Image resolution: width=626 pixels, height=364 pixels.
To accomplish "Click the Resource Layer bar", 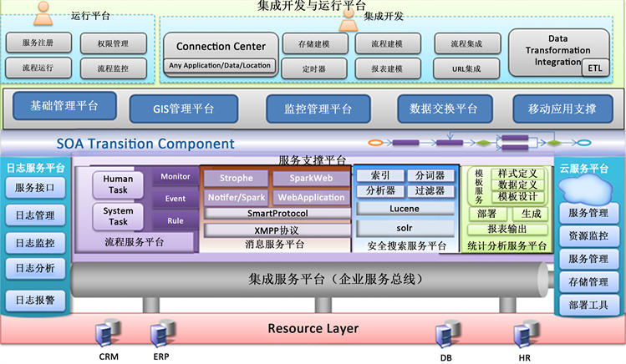I will (313, 328).
